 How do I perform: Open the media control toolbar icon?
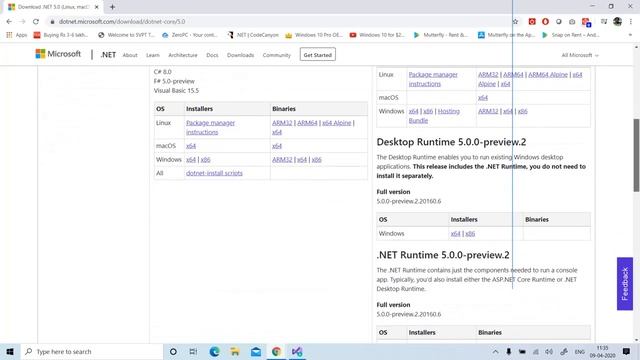coord(604,22)
